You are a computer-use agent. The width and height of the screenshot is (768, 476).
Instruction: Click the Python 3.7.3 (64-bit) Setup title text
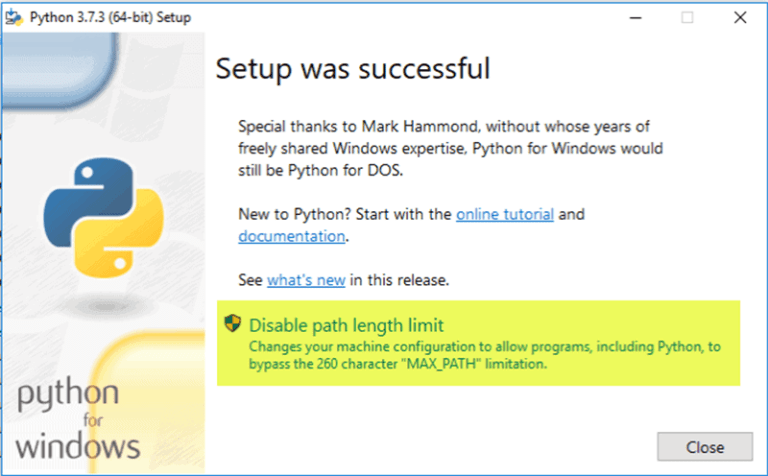pos(110,17)
